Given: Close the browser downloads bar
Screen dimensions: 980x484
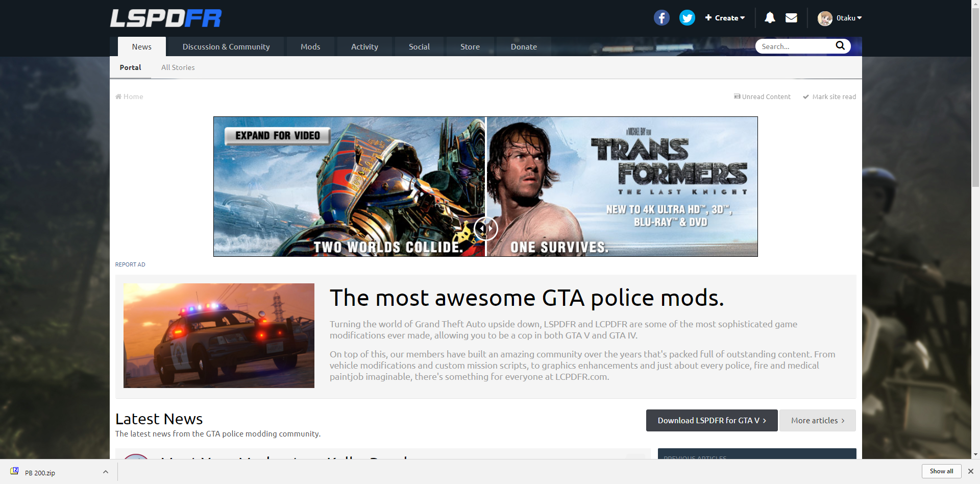Looking at the screenshot, I should (x=971, y=471).
